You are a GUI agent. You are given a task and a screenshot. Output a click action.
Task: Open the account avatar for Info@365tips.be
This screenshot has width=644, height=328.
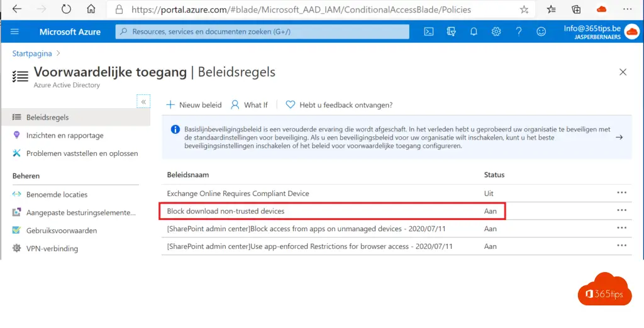[631, 31]
